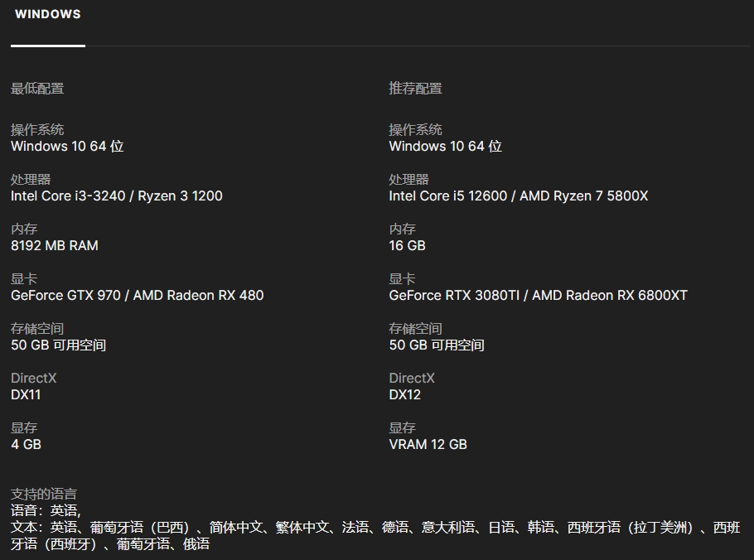Click the 推荐配置 heading
Viewport: 754px width, 560px height.
tap(415, 89)
